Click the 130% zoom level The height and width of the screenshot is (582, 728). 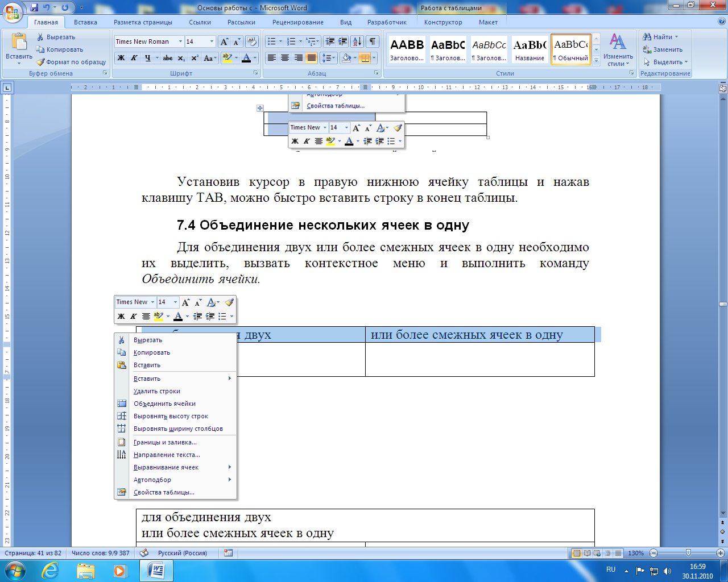636,553
